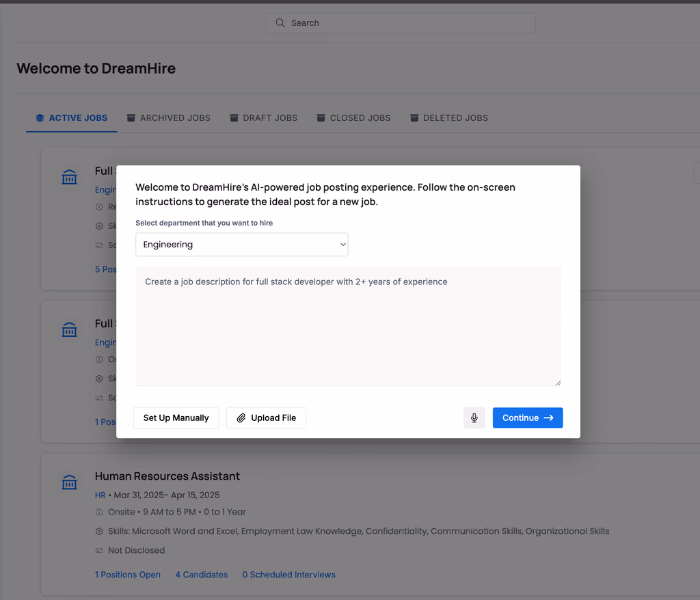The height and width of the screenshot is (600, 700).
Task: Click the paperclip icon on Upload File
Action: point(241,418)
